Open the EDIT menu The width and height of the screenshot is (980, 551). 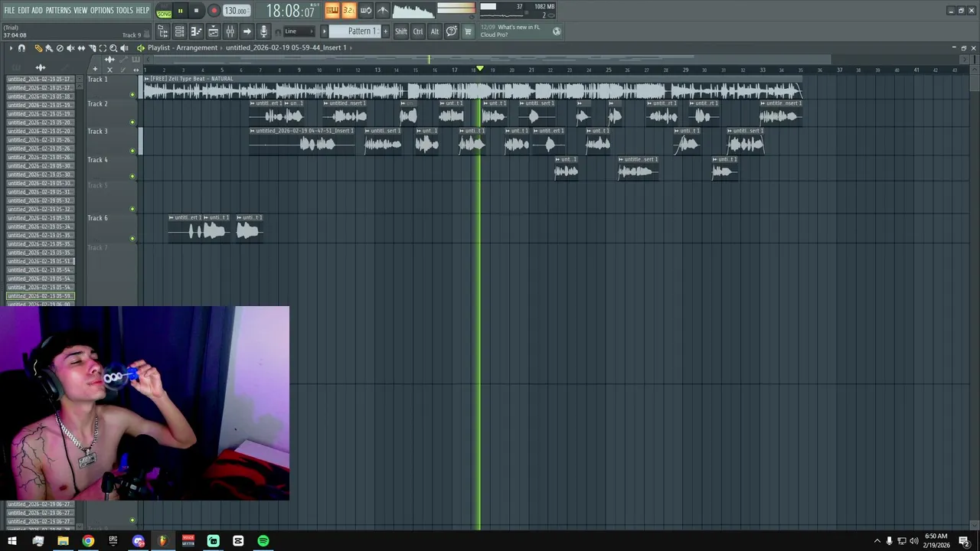coord(24,10)
